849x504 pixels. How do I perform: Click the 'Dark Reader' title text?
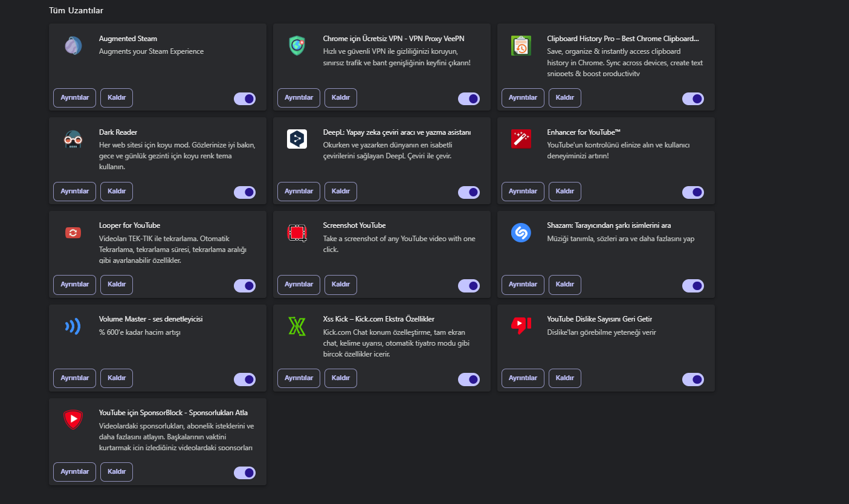pyautogui.click(x=118, y=132)
